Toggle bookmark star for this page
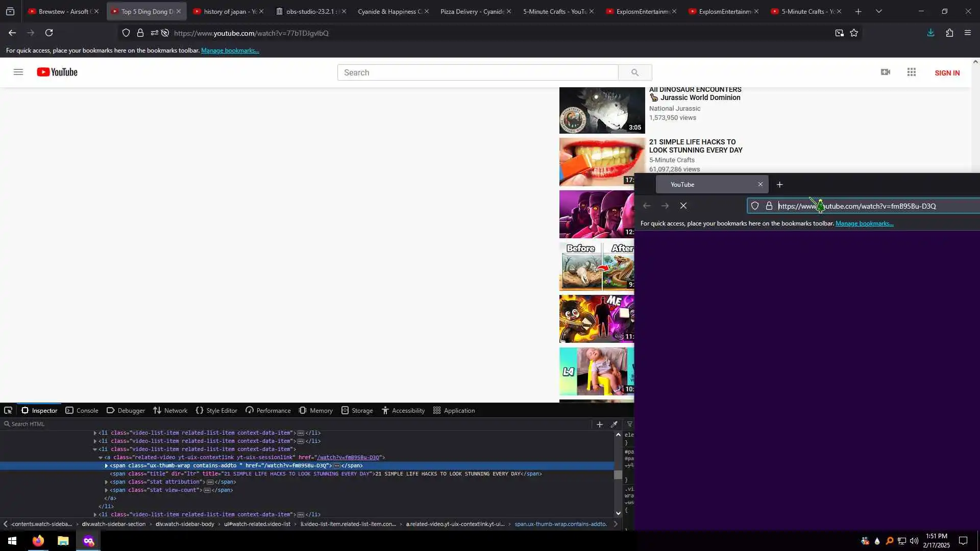This screenshot has width=980, height=551. click(x=854, y=33)
